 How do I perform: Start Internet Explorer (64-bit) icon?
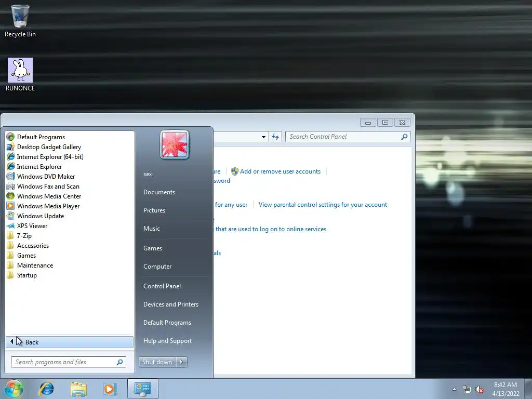point(10,157)
